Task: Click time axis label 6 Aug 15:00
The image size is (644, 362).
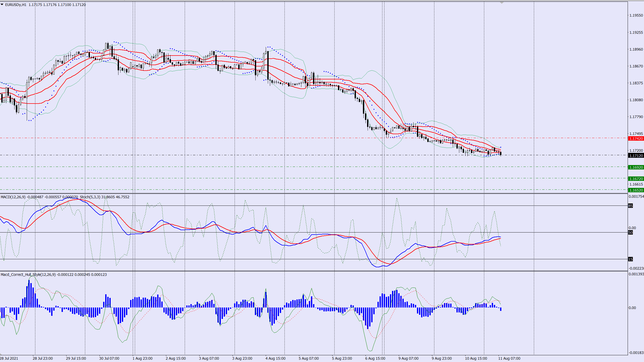Action: [375, 358]
